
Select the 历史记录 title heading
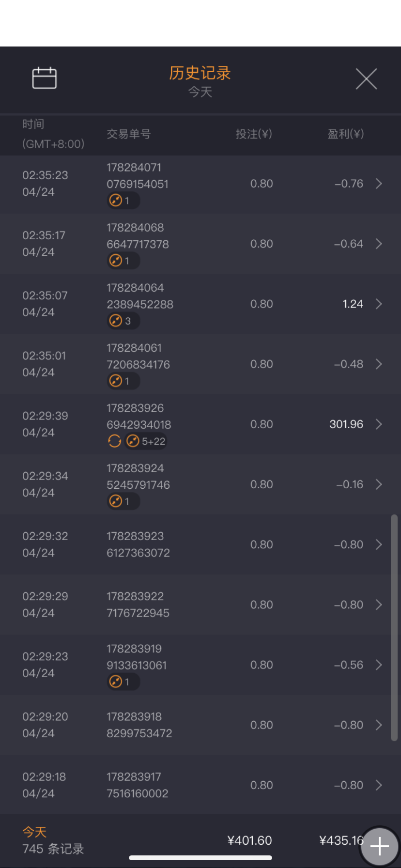click(x=200, y=73)
